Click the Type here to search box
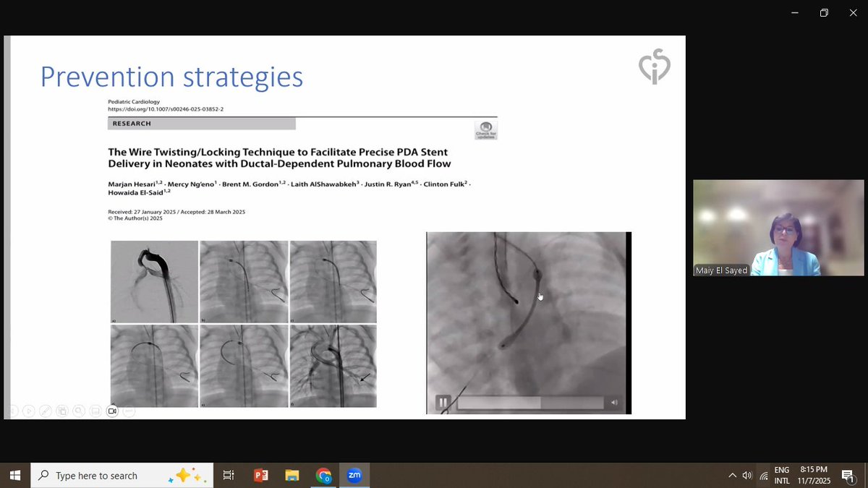Viewport: 868px width, 488px height. click(x=122, y=476)
